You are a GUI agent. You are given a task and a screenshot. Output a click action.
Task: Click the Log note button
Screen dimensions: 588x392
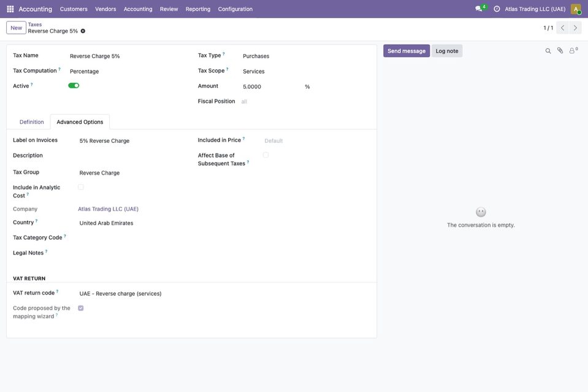446,51
